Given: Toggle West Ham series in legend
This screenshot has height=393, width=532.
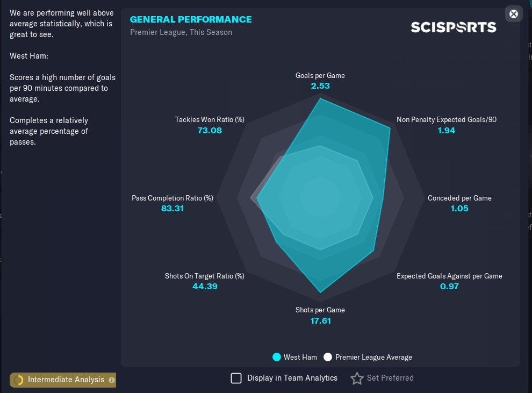Looking at the screenshot, I should click(300, 357).
